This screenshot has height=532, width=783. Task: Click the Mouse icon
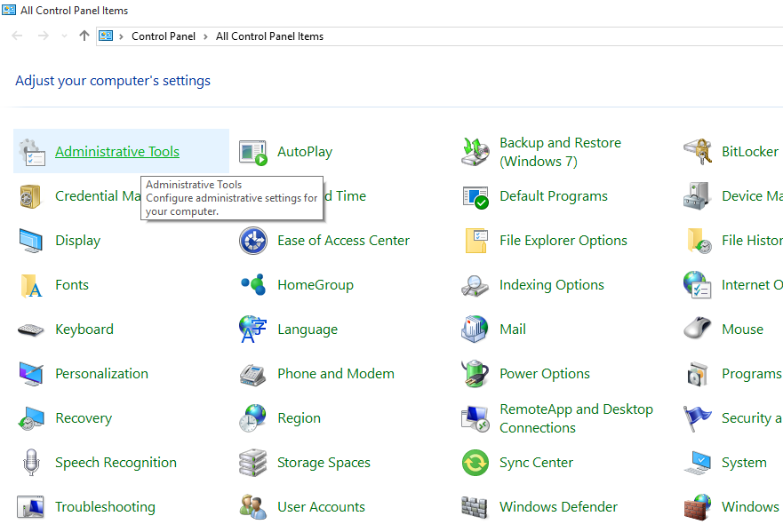pyautogui.click(x=697, y=329)
